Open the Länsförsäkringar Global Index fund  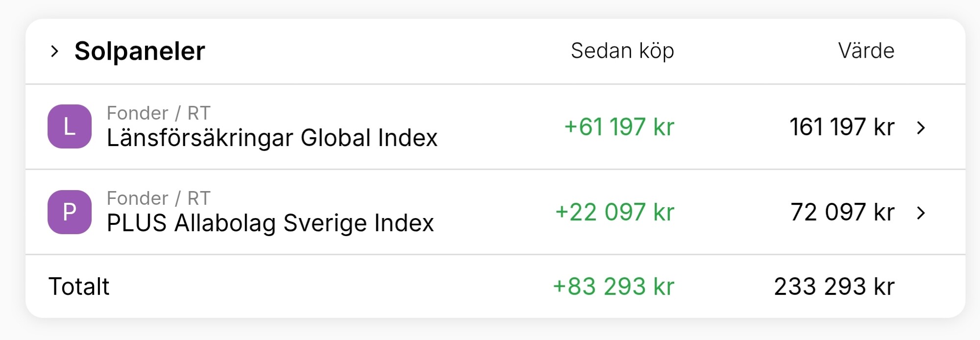coord(272,138)
